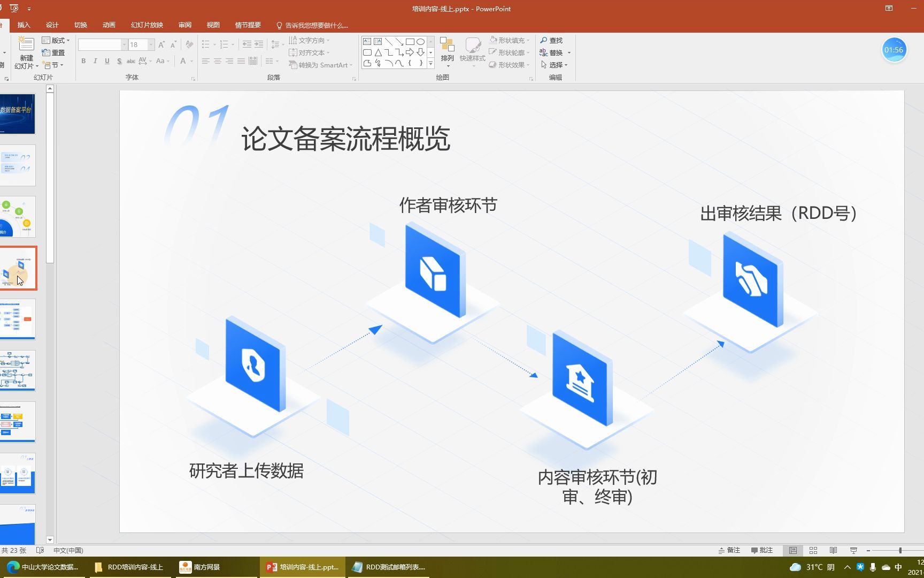Viewport: 924px width, 578px height.
Task: Expand the Layout (版式) dropdown
Action: pos(56,40)
